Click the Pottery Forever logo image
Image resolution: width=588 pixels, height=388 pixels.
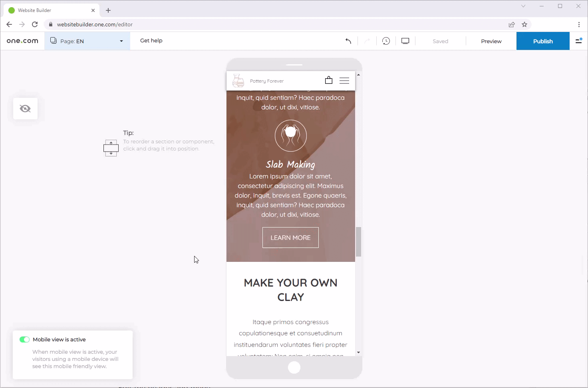[238, 81]
